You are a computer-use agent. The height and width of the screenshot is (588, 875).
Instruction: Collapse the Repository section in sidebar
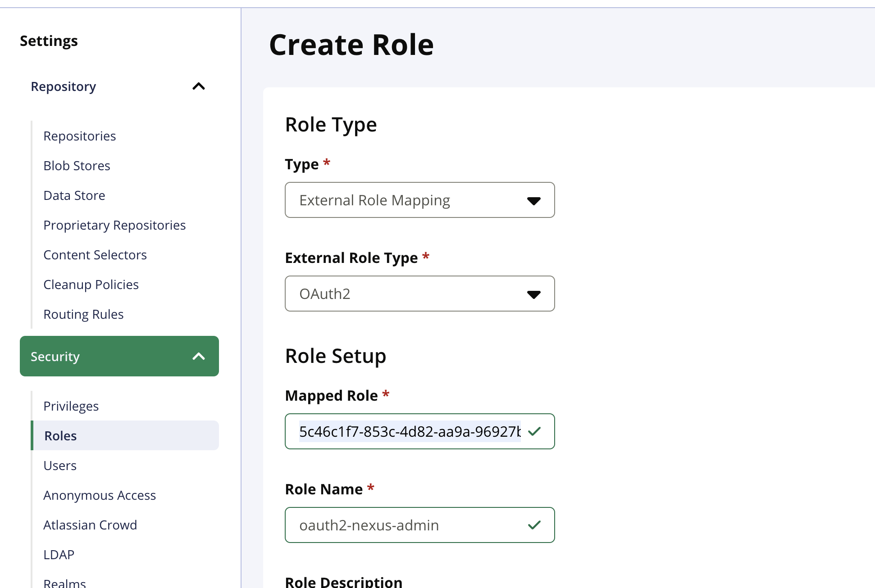click(x=198, y=86)
